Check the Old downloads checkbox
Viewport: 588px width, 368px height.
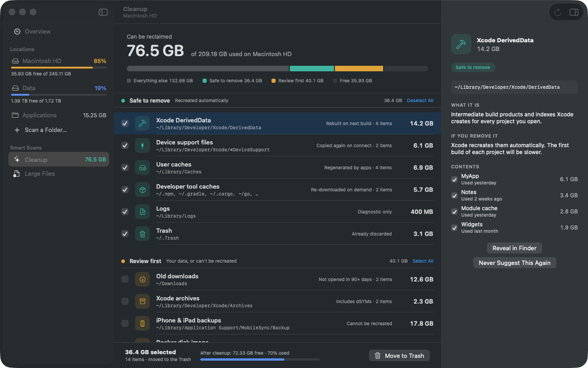click(x=125, y=279)
